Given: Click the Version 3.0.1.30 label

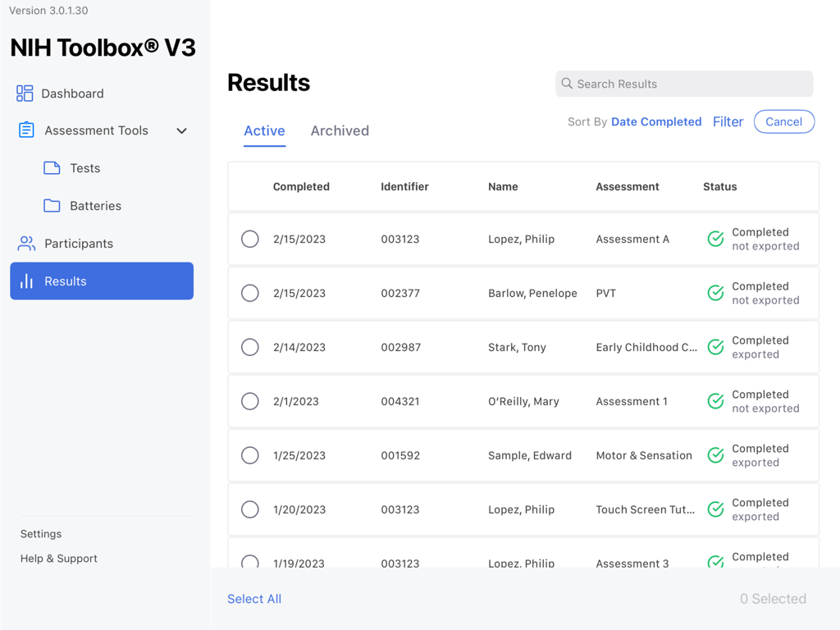Looking at the screenshot, I should coord(48,11).
